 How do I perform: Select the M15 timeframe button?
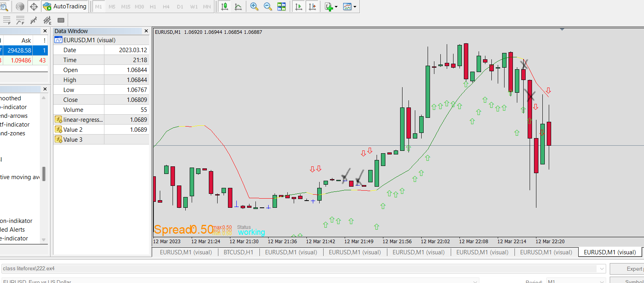point(126,7)
